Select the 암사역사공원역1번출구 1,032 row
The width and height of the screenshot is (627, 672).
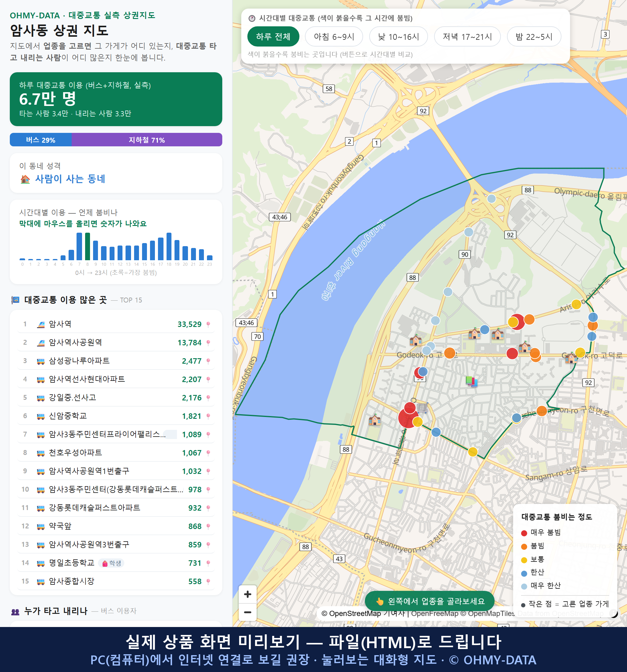116,471
